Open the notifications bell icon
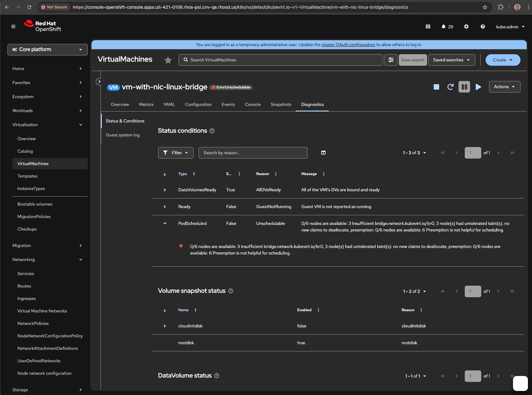532x395 pixels. point(443,27)
